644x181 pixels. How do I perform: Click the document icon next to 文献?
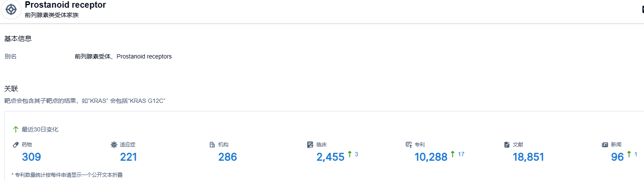(507, 145)
